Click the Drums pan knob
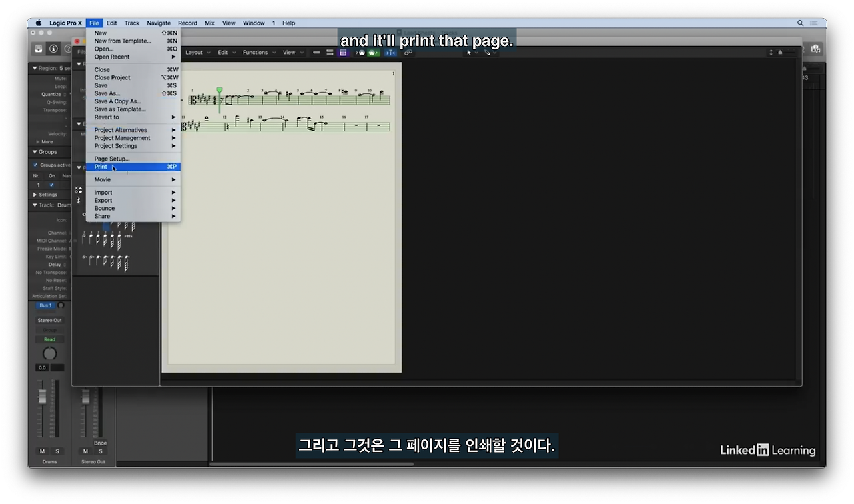The height and width of the screenshot is (504, 854). tap(50, 354)
